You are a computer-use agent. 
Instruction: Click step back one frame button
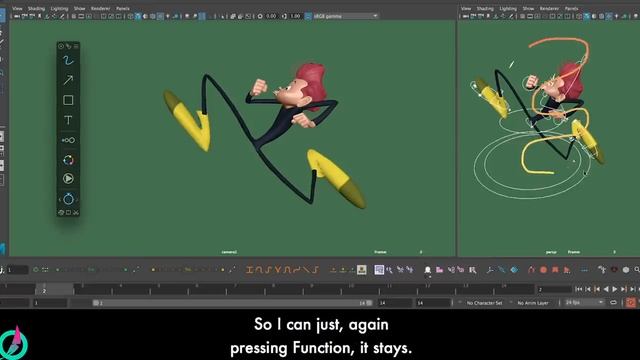tap(588, 289)
